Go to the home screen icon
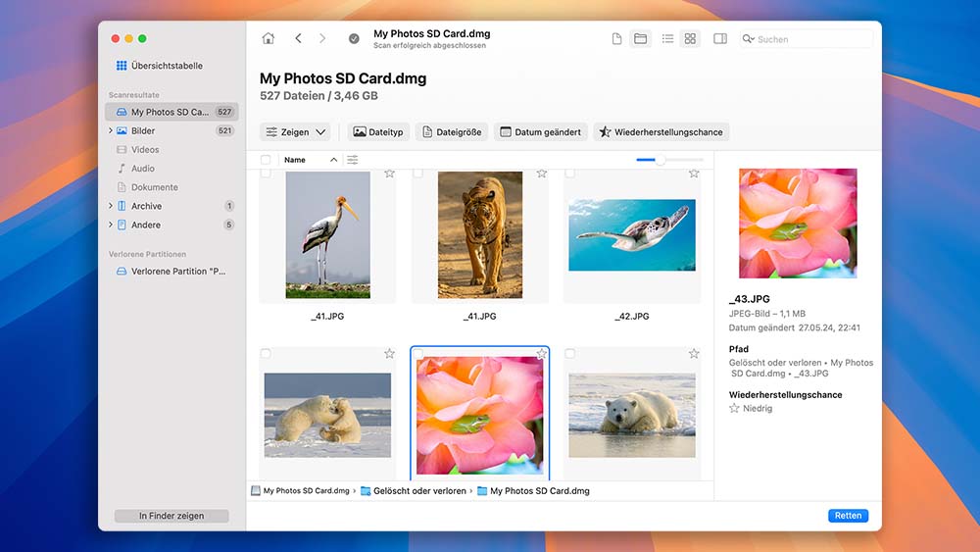This screenshot has height=552, width=980. (x=269, y=39)
